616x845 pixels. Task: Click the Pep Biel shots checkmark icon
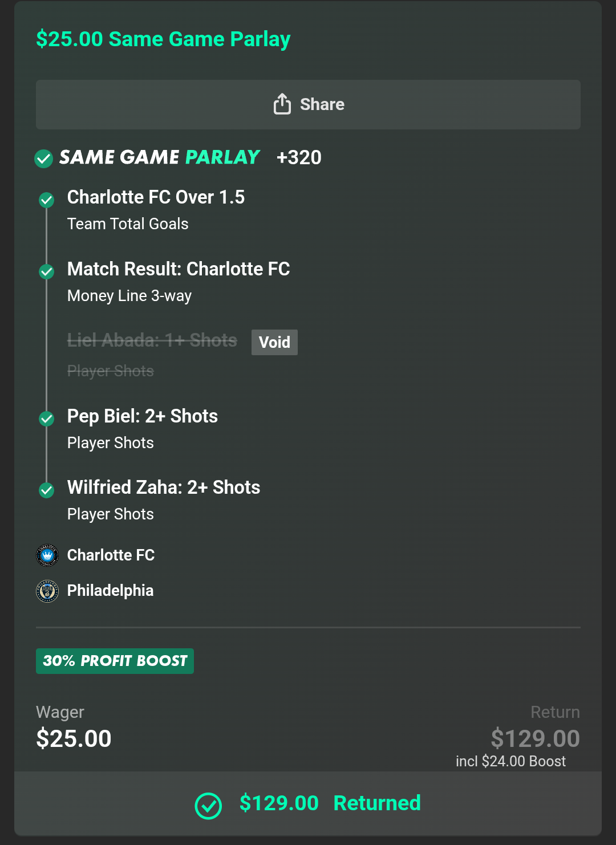(x=46, y=419)
